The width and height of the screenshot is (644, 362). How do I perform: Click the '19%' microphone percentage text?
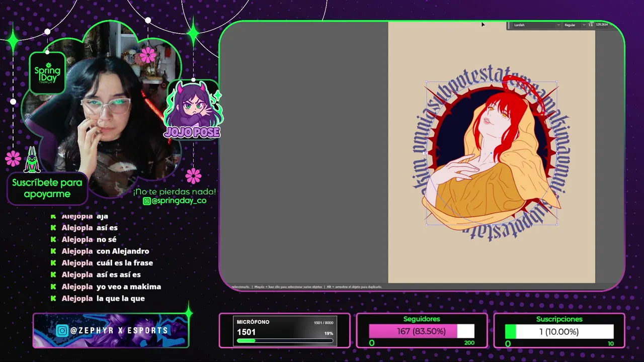pos(329,333)
